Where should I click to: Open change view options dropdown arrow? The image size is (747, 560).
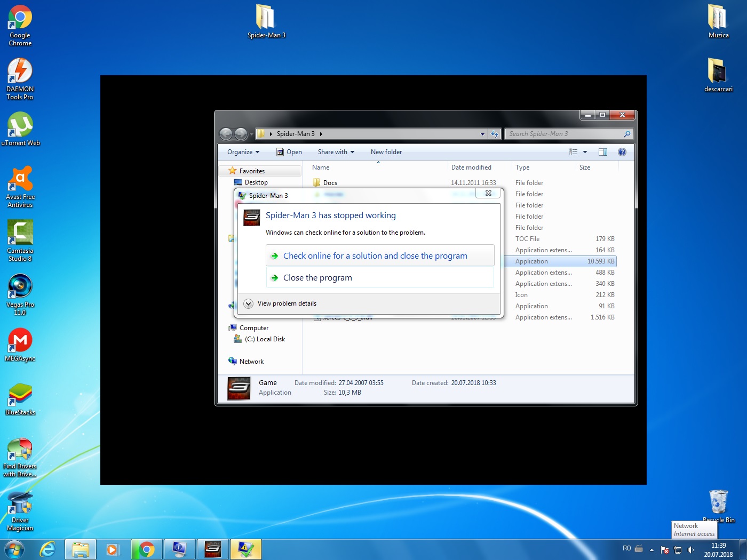585,152
